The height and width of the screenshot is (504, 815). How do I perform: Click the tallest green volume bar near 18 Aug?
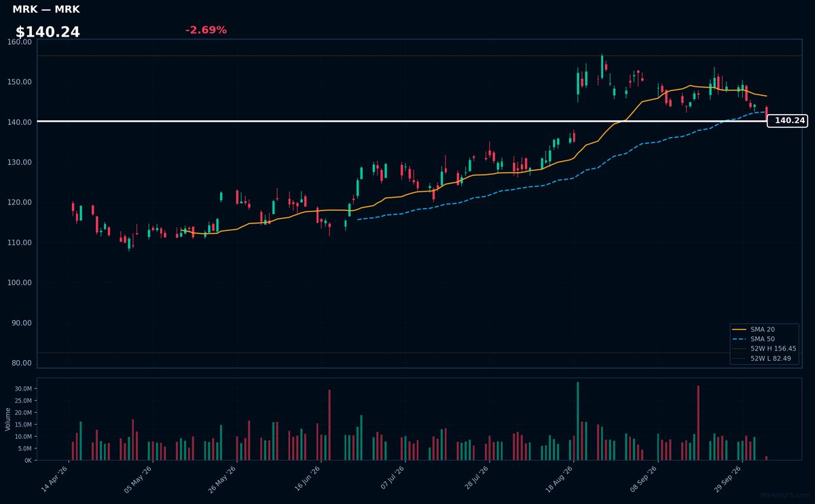pos(578,421)
